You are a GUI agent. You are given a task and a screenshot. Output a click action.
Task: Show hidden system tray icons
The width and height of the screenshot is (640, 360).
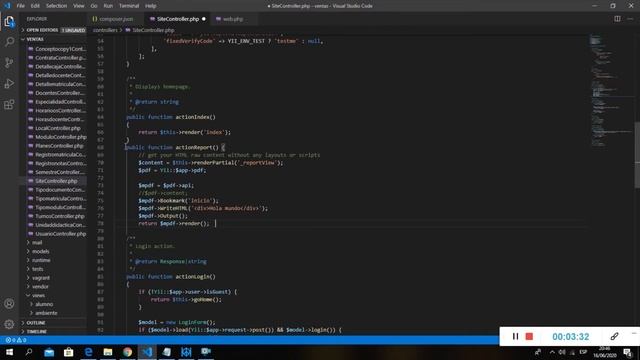click(x=552, y=352)
